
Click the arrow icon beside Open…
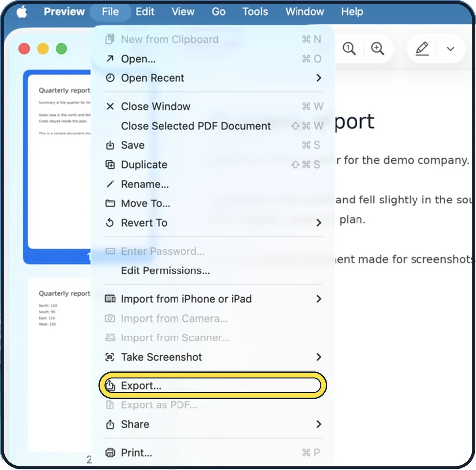coord(110,59)
